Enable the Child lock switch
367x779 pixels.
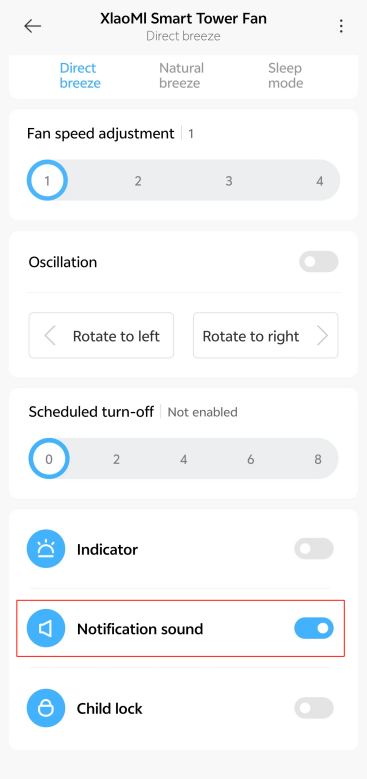(x=314, y=708)
